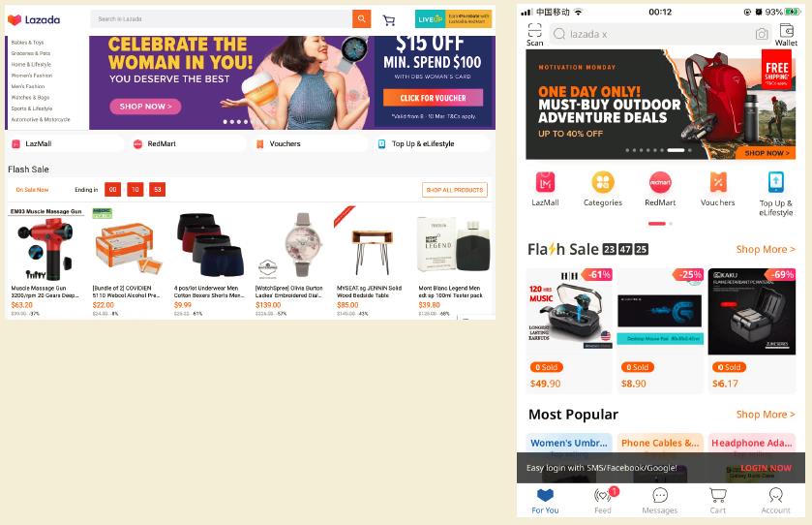Open Shop More next to Flash Sale
The width and height of the screenshot is (812, 525).
pyautogui.click(x=766, y=249)
